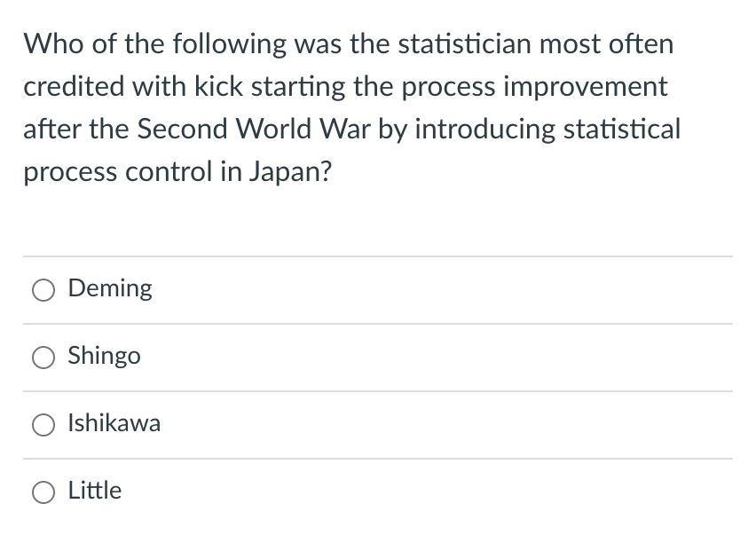Click the Deming answer label
The image size is (756, 543).
[110, 288]
